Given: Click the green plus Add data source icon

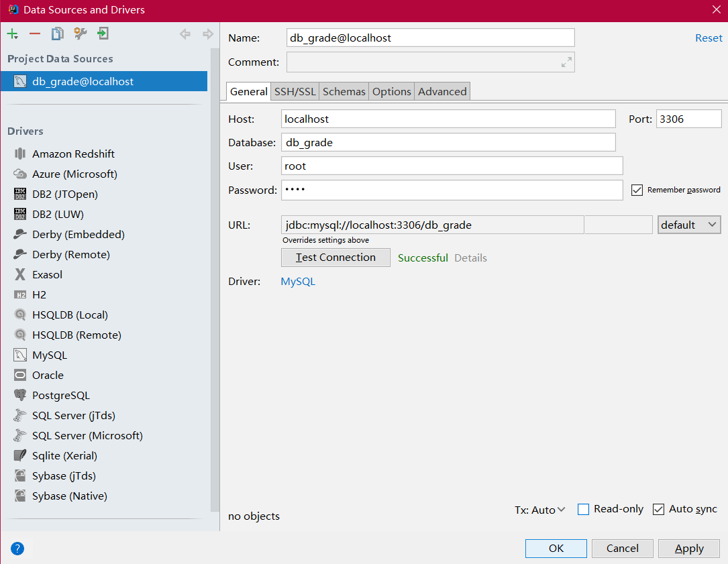Looking at the screenshot, I should click(x=13, y=34).
